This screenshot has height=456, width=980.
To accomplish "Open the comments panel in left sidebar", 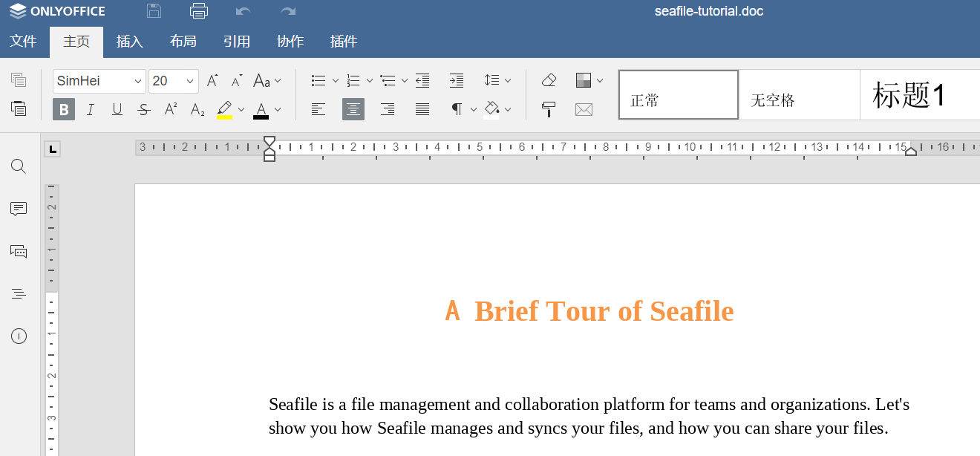I will (19, 209).
